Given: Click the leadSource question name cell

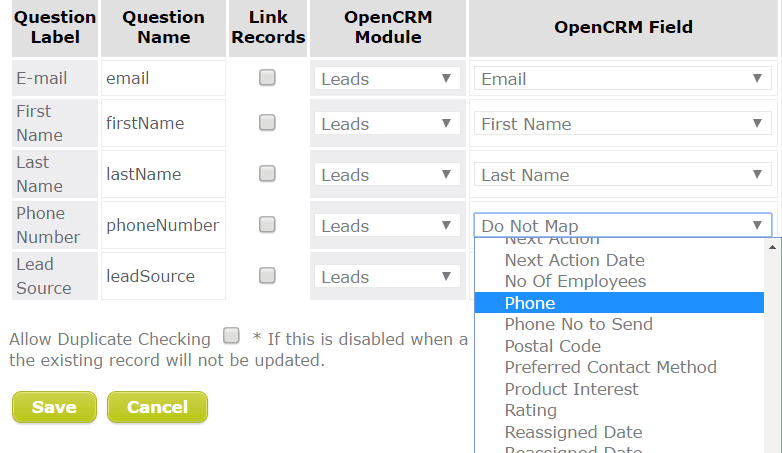Looking at the screenshot, I should (164, 276).
